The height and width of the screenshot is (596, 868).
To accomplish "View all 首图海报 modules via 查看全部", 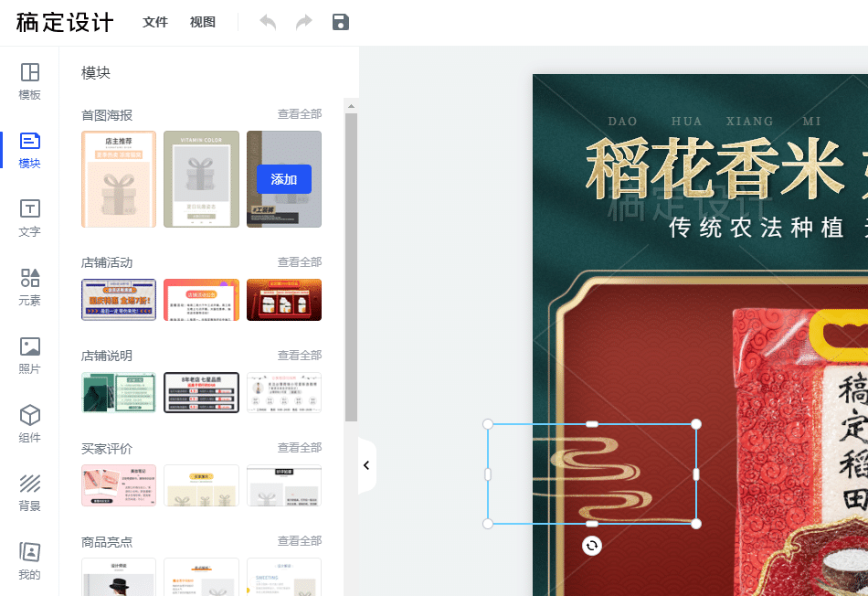I will click(300, 114).
